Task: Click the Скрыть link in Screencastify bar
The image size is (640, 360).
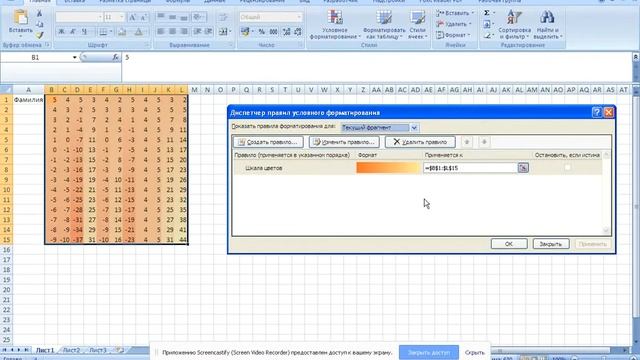Action: pyautogui.click(x=475, y=352)
